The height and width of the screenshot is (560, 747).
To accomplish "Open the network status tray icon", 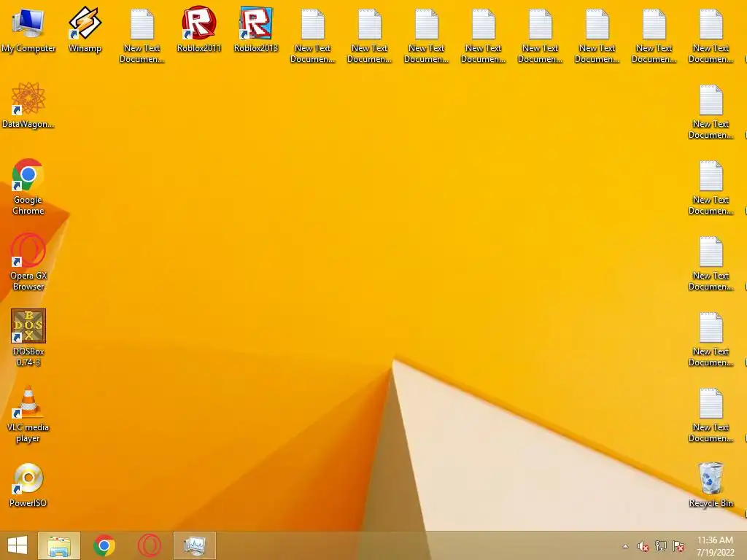I will pyautogui.click(x=661, y=546).
